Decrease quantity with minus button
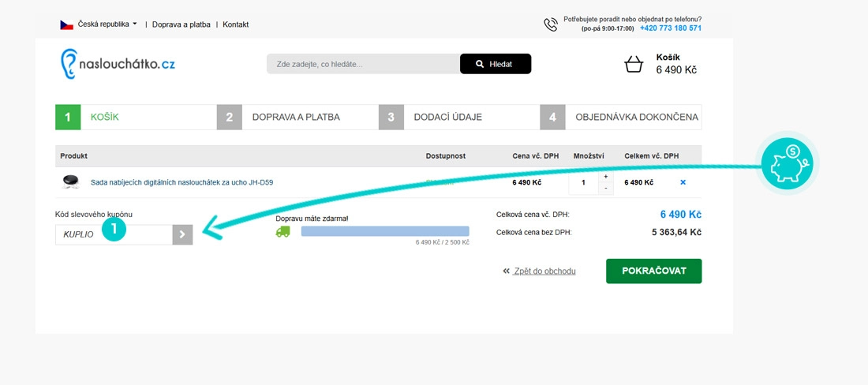 pos(605,189)
